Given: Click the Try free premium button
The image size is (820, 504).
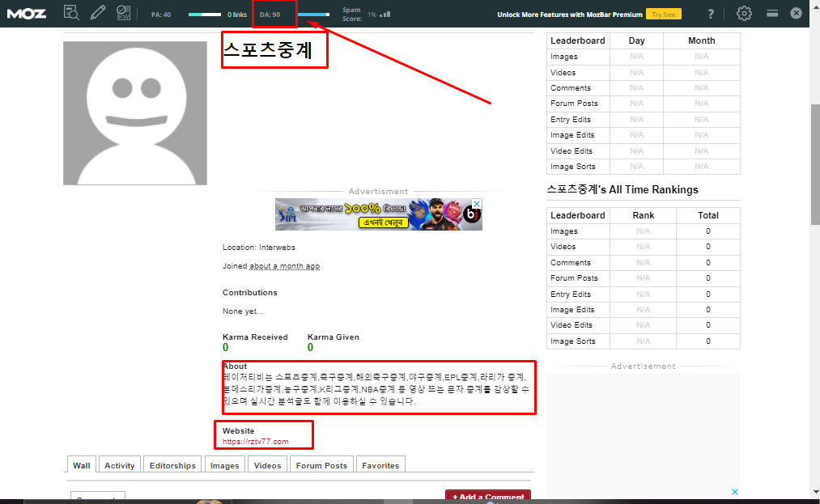Looking at the screenshot, I should click(x=663, y=13).
